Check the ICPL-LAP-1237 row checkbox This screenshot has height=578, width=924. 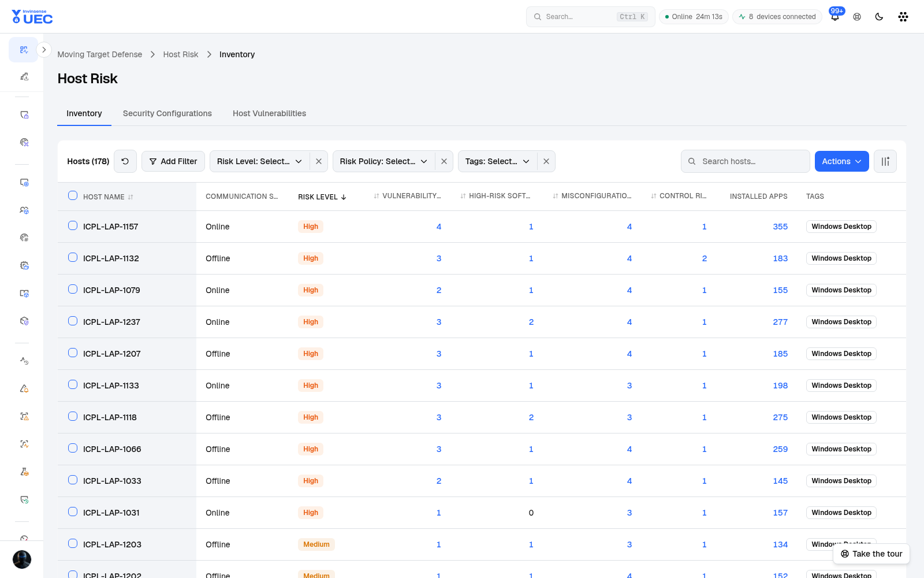[x=73, y=321]
